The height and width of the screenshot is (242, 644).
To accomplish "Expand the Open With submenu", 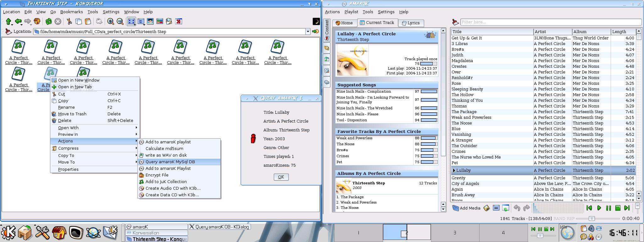I will [x=95, y=128].
